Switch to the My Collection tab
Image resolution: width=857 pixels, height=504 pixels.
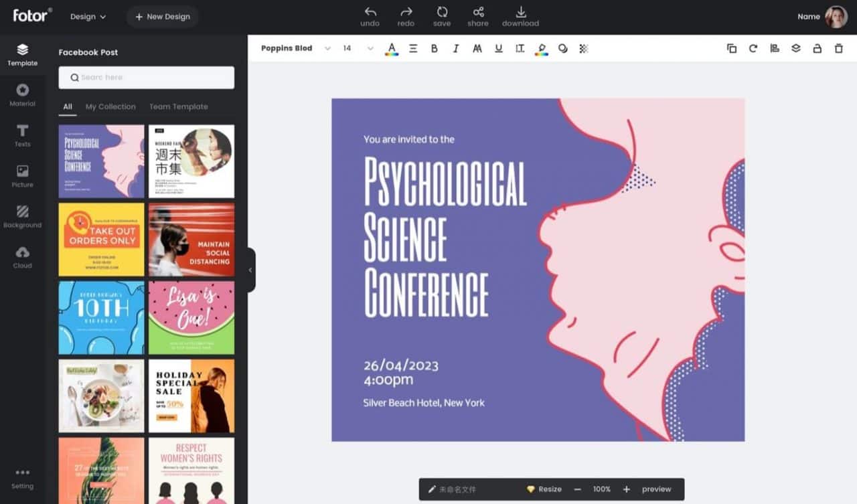coord(110,106)
